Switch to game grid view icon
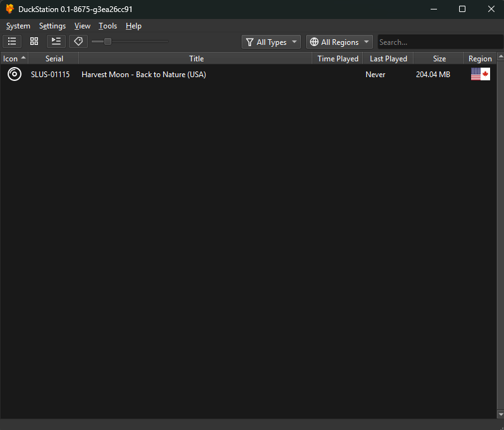This screenshot has width=504, height=430. tap(34, 42)
